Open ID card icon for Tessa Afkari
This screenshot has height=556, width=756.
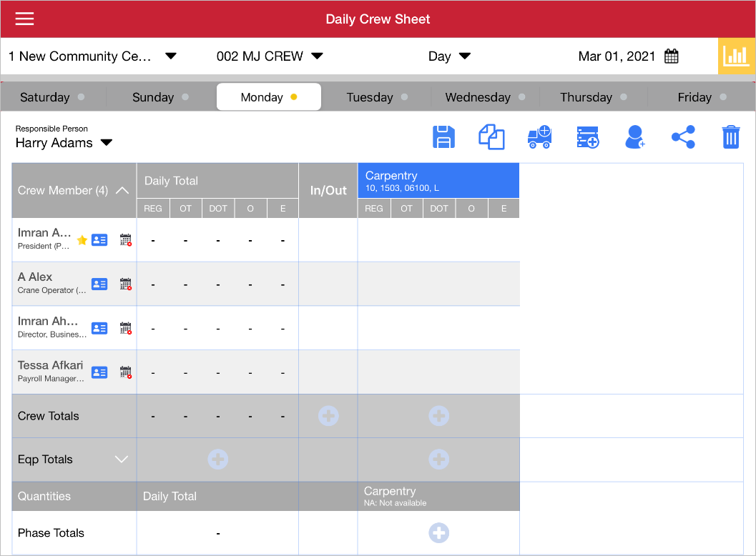point(99,372)
